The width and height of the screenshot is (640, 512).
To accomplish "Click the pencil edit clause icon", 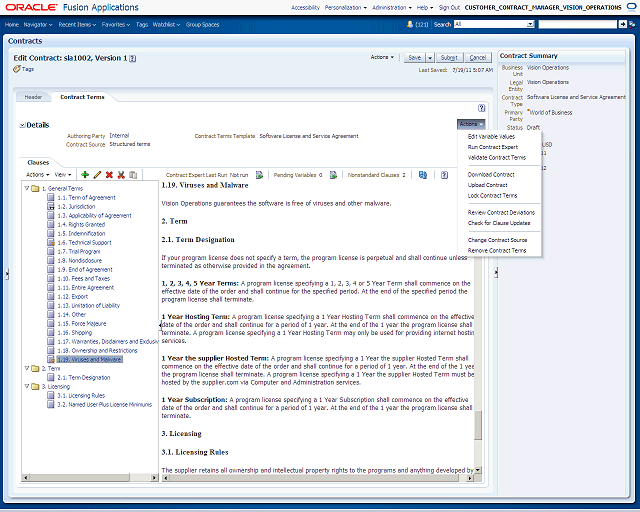I will 97,175.
